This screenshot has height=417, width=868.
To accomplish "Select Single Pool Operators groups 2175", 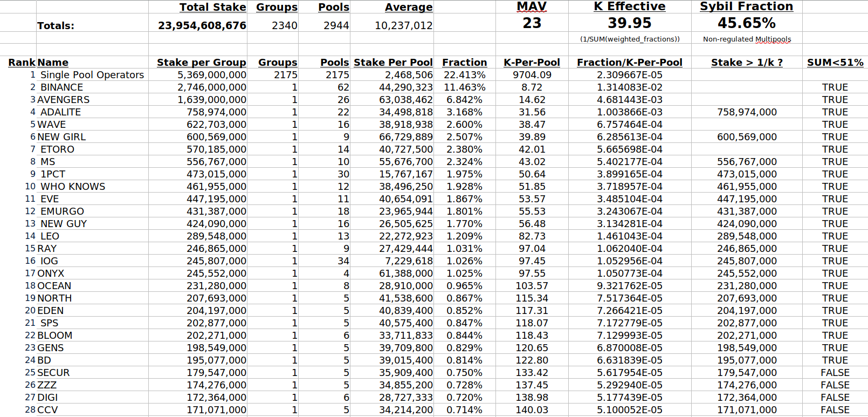I will pos(286,75).
